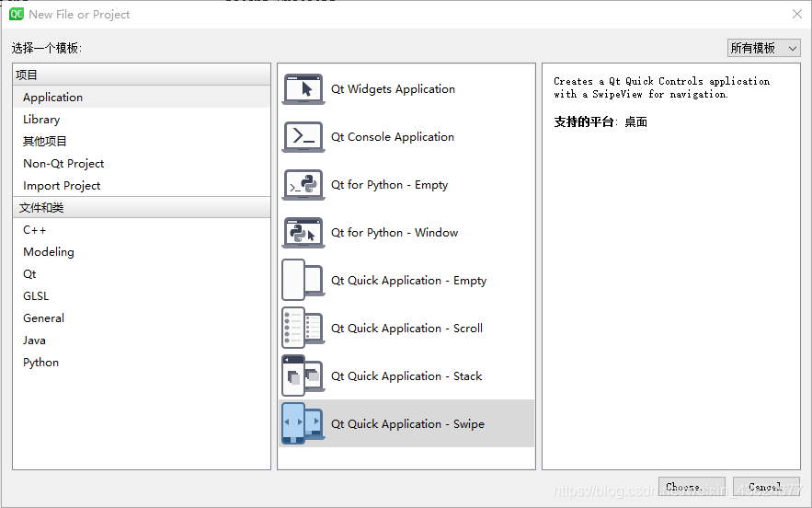Image resolution: width=812 pixels, height=508 pixels.
Task: Select the Import Project category
Action: (x=142, y=186)
